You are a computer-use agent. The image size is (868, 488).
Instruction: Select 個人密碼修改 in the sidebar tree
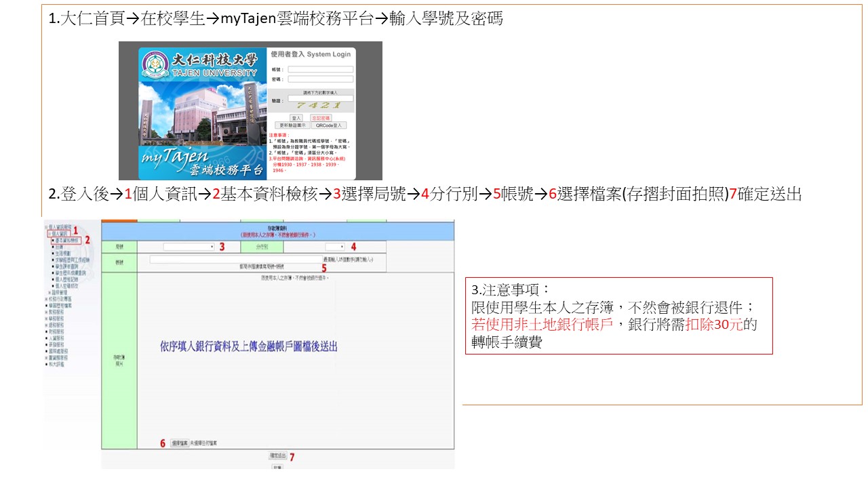pyautogui.click(x=66, y=286)
